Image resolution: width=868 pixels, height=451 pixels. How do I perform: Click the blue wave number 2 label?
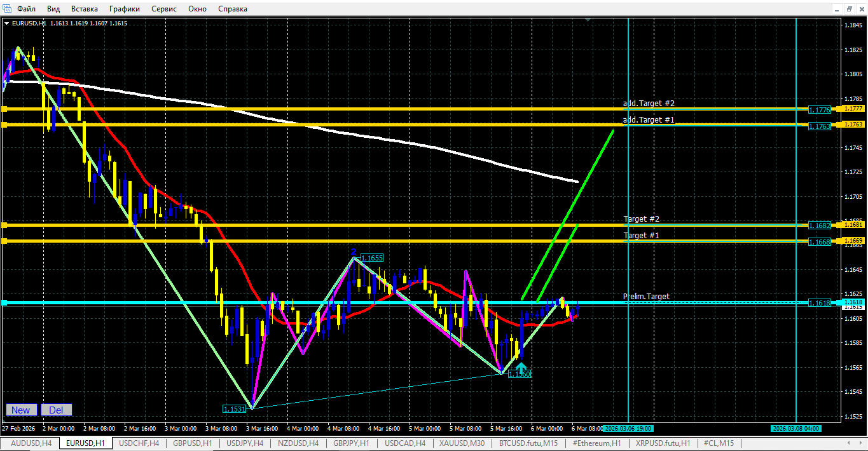[x=354, y=252]
